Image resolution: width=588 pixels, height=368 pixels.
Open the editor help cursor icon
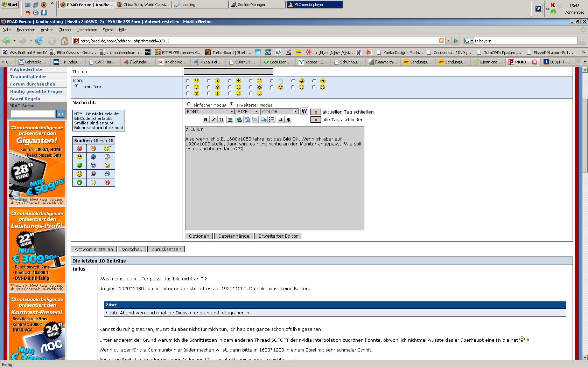[x=304, y=111]
